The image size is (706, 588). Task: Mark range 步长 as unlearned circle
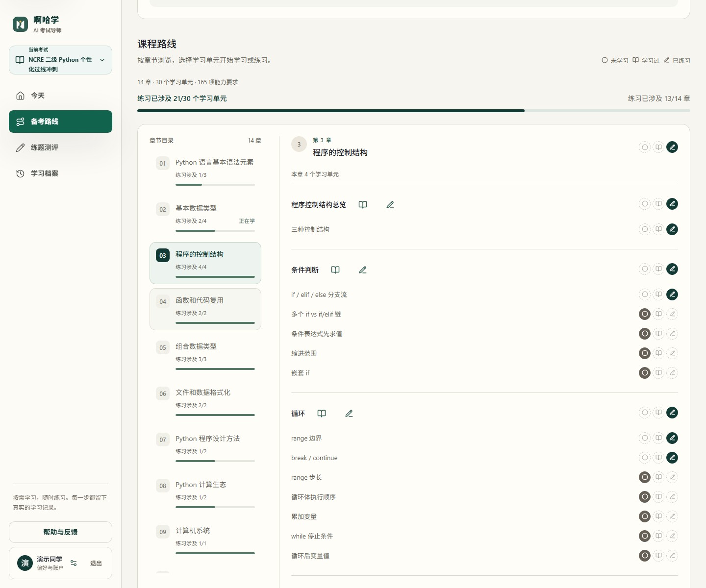[x=645, y=477]
